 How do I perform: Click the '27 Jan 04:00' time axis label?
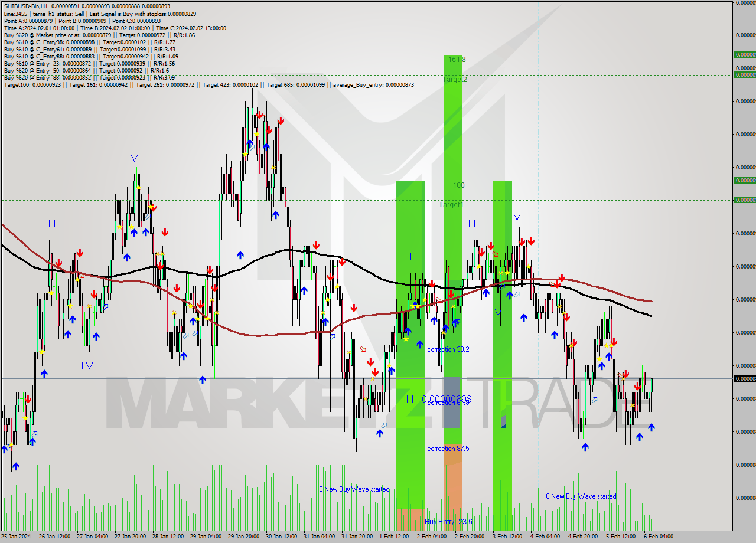[92, 537]
